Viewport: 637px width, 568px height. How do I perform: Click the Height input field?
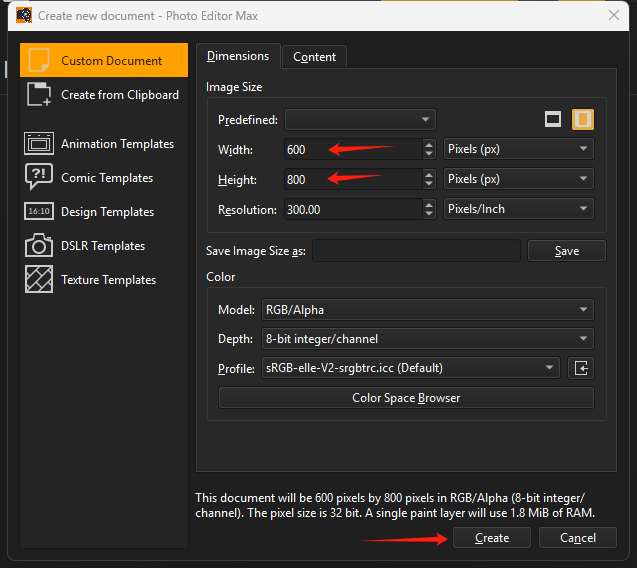coord(353,179)
